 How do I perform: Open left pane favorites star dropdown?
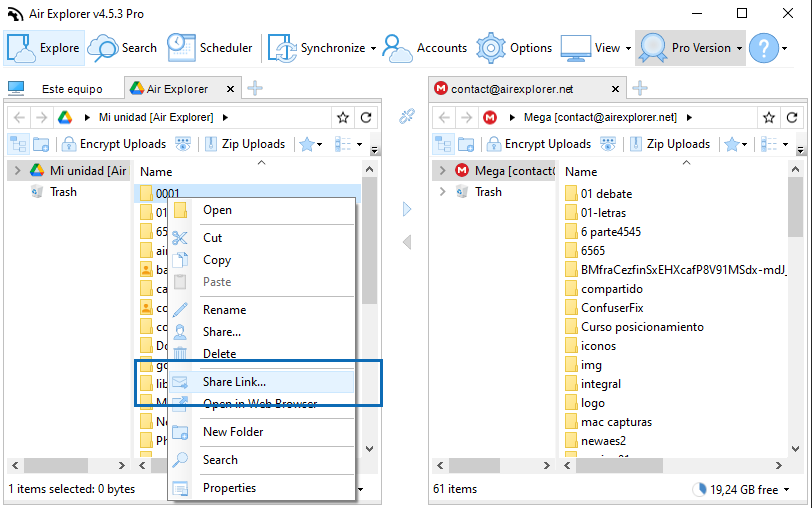311,144
